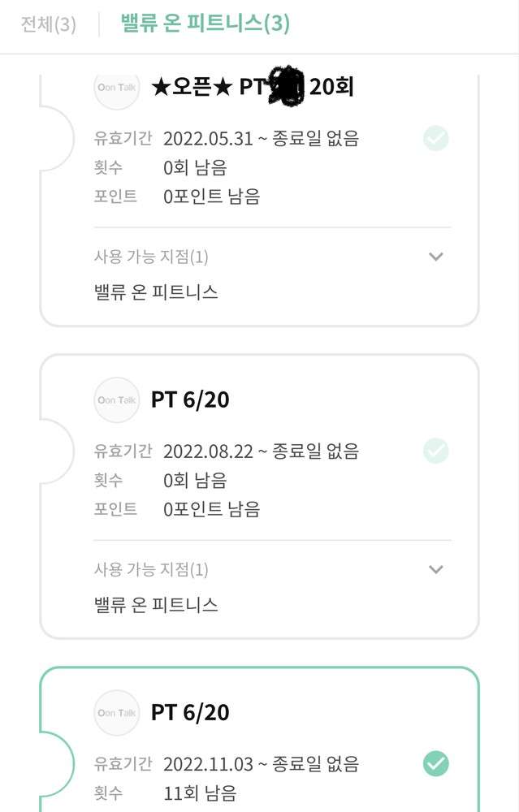Click 사용 가능 지점(1) label on first card
519x812 pixels.
click(x=151, y=257)
